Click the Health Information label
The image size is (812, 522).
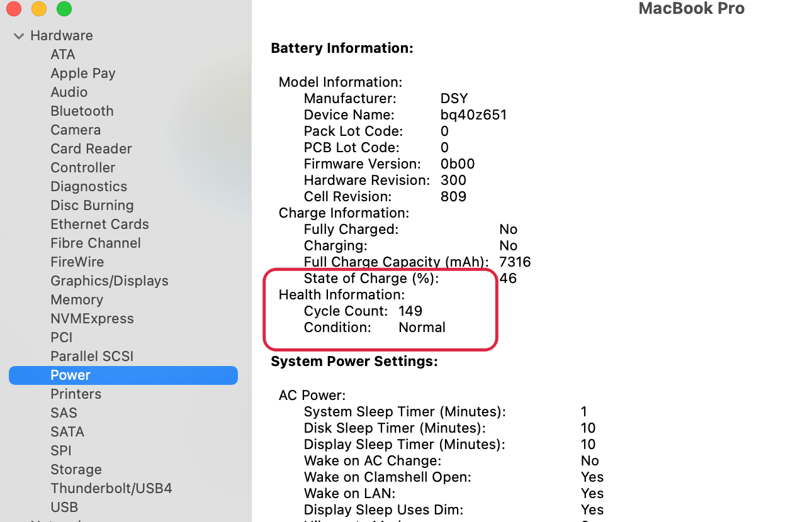342,294
